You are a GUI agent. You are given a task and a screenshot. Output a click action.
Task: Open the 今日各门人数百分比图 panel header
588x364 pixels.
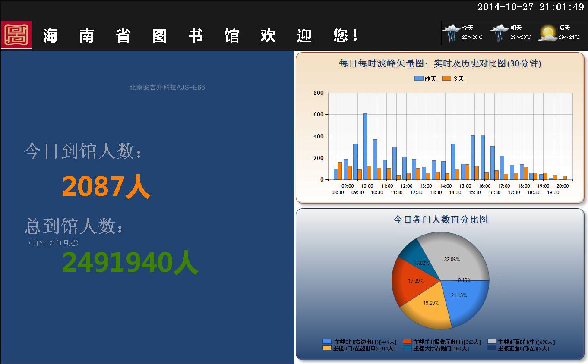point(440,219)
